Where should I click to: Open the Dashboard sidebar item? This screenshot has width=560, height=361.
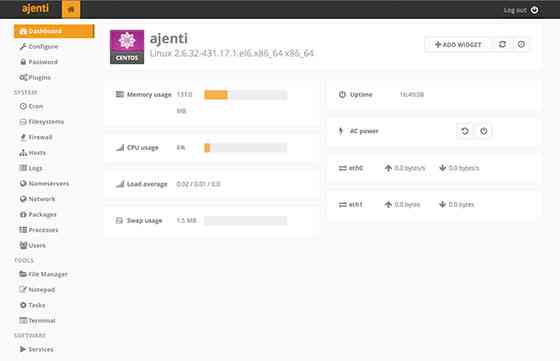click(54, 31)
